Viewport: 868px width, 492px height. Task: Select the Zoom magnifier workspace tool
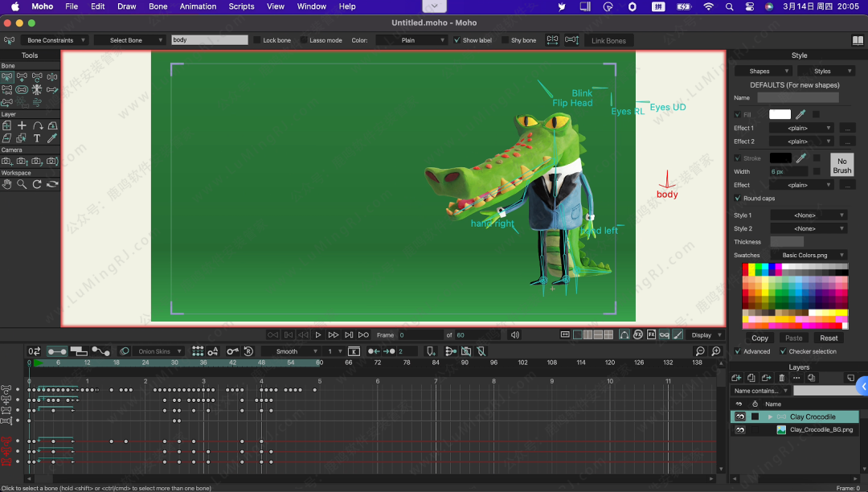pyautogui.click(x=22, y=184)
